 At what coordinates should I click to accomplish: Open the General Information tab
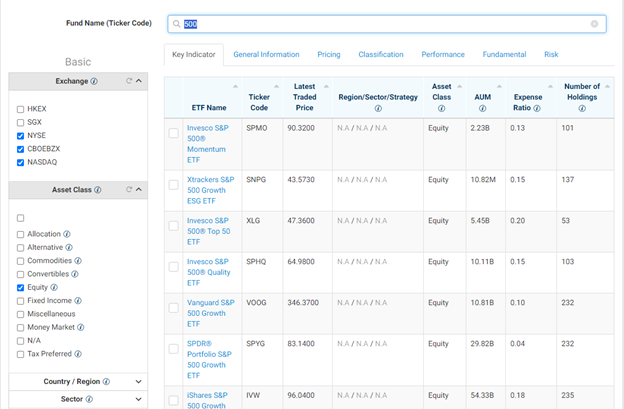tap(266, 55)
